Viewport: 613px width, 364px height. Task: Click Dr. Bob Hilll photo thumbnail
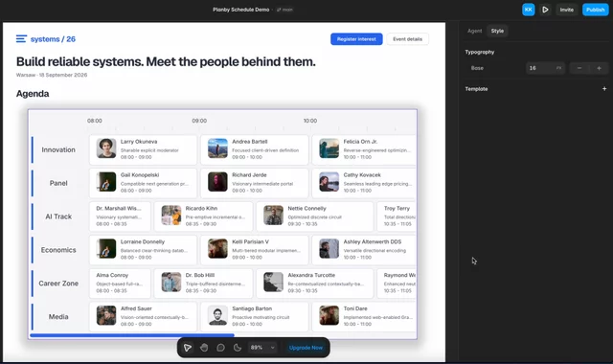pyautogui.click(x=171, y=282)
